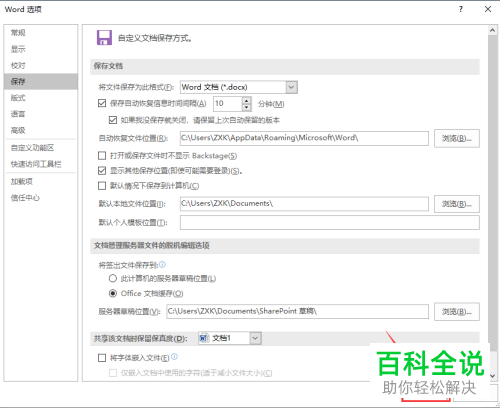Select Office 文档缓存 radio button
Screen dimensions: 500x408
point(113,293)
